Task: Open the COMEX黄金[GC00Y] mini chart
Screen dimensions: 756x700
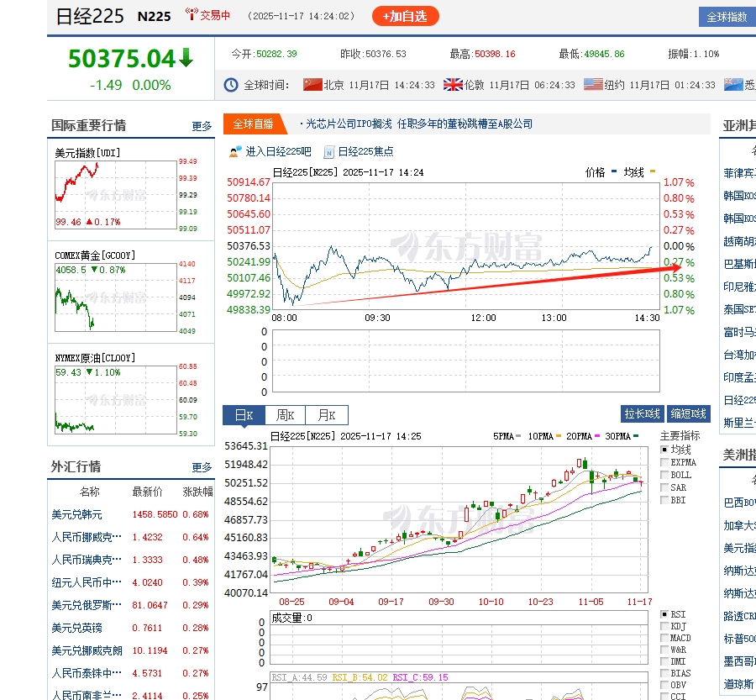Action: 116,297
